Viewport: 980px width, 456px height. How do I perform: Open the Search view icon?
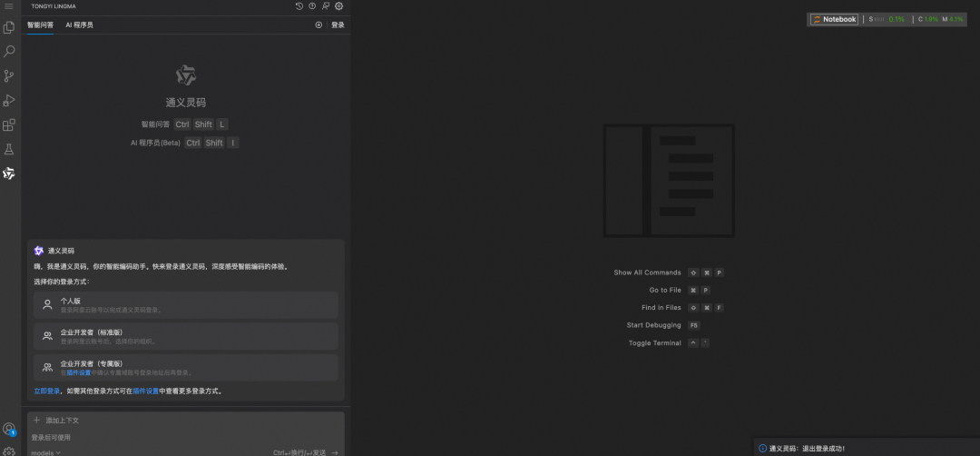(x=9, y=52)
